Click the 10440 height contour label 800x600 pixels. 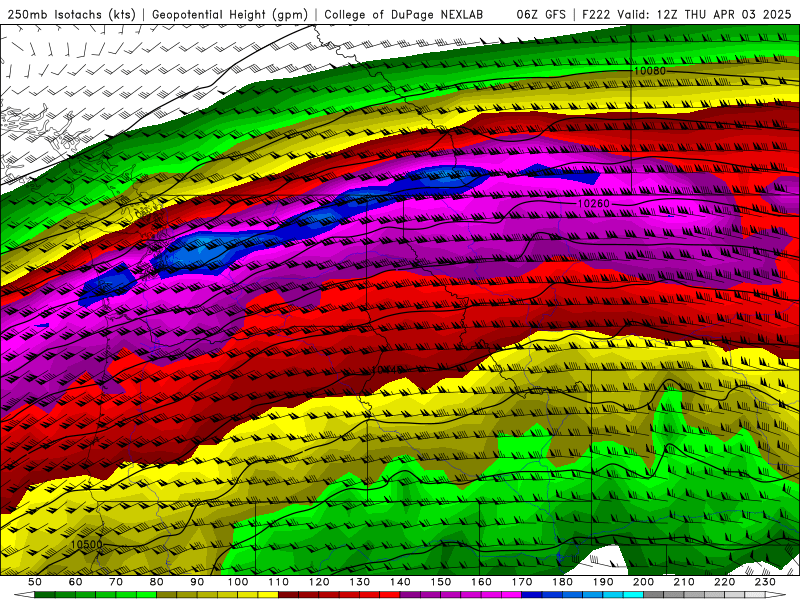pyautogui.click(x=388, y=369)
